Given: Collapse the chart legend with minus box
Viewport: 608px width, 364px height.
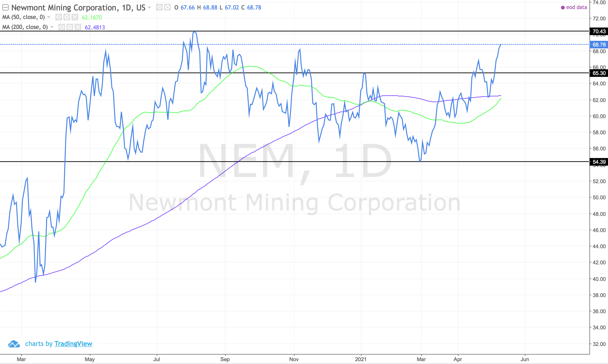Looking at the screenshot, I should pyautogui.click(x=5, y=8).
